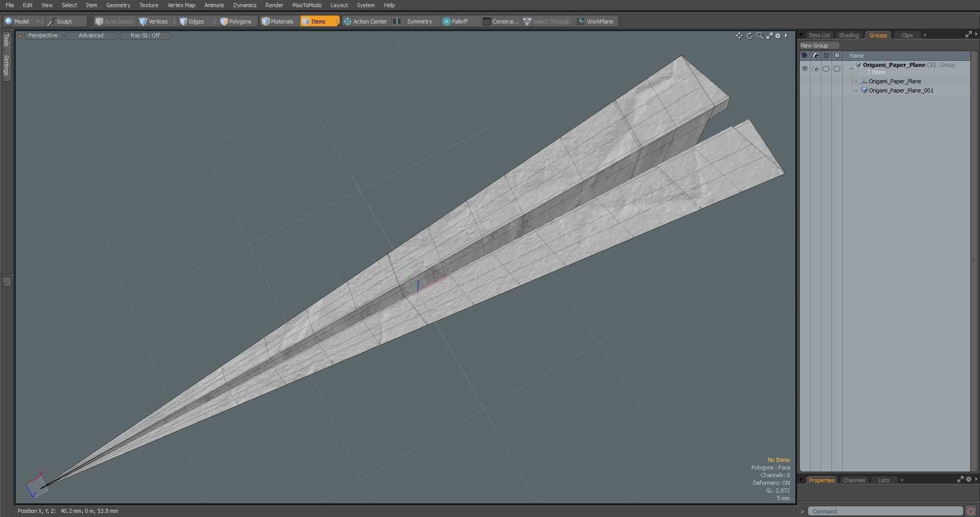
Task: Click the viewport pan (move arrows) icon
Action: point(739,36)
